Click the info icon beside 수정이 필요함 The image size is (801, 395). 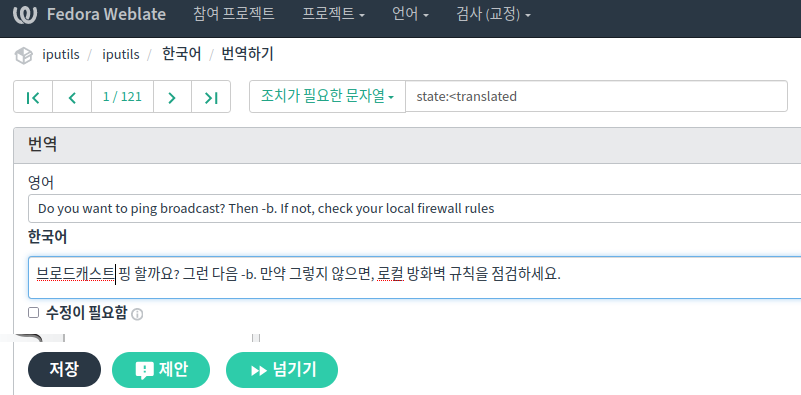(x=137, y=314)
